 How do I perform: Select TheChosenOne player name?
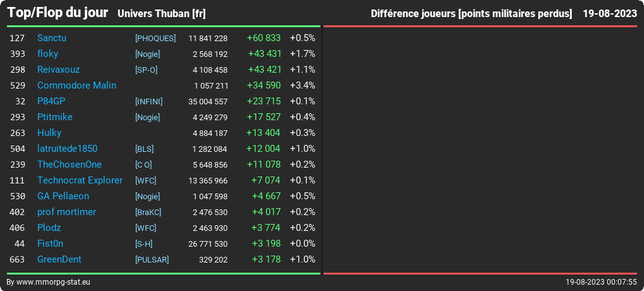pyautogui.click(x=70, y=164)
